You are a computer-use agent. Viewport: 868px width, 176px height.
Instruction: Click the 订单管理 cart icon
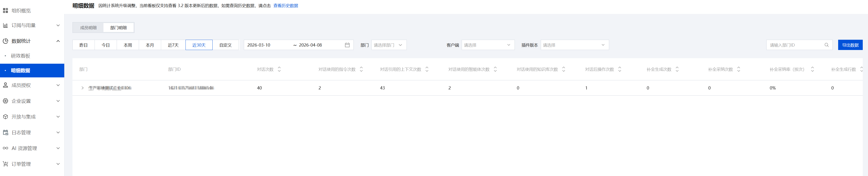pos(5,164)
